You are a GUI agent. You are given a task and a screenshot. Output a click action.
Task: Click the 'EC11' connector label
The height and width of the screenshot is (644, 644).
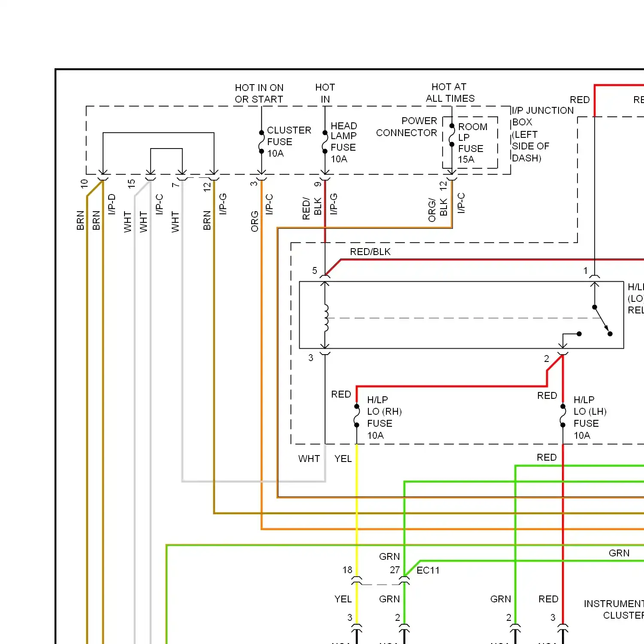428,570
